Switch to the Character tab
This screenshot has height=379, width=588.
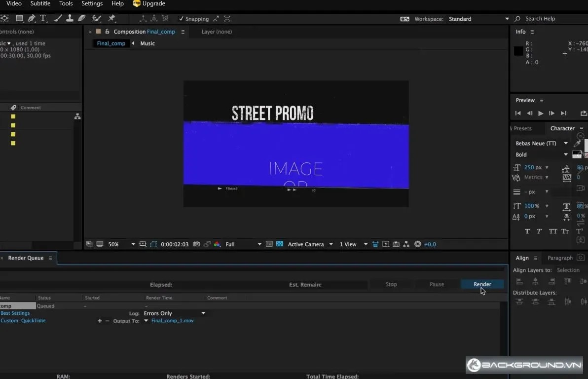pos(562,128)
